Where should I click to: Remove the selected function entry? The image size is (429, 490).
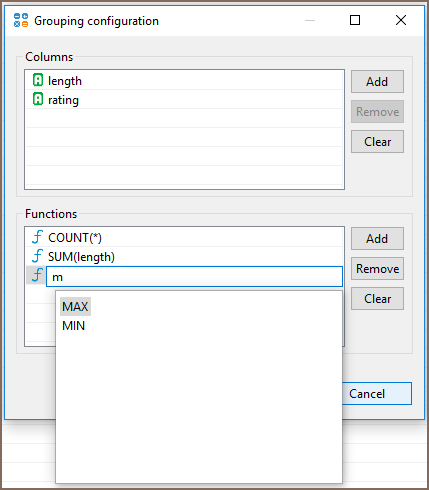[x=377, y=268]
